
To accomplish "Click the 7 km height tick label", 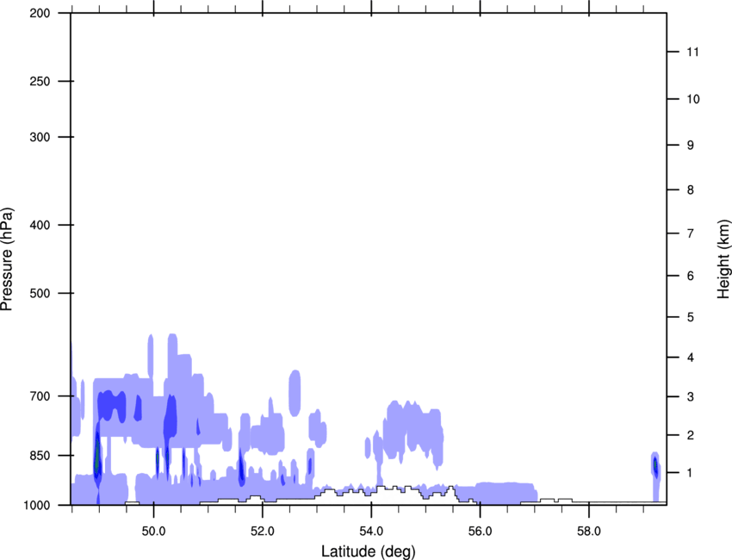I will (691, 233).
